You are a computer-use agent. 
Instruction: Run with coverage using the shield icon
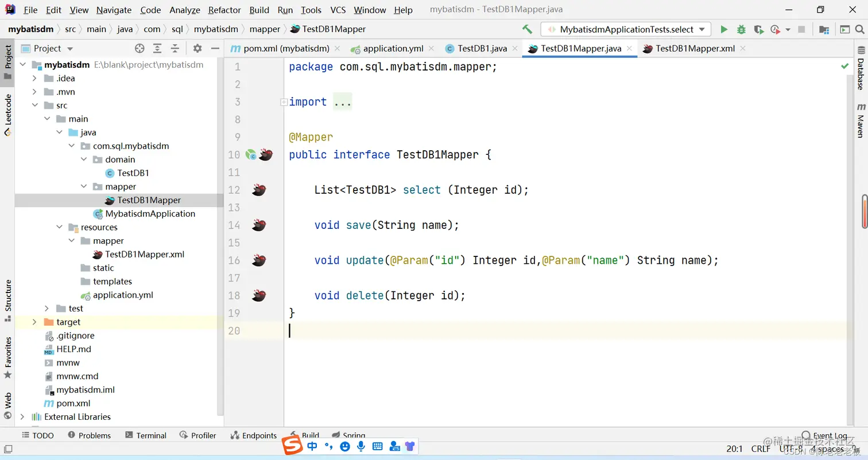click(758, 29)
